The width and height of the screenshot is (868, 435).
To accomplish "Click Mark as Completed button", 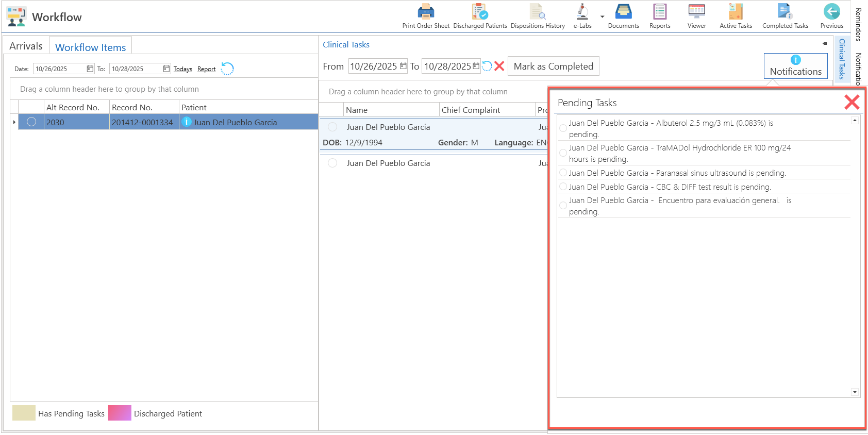I will click(553, 66).
